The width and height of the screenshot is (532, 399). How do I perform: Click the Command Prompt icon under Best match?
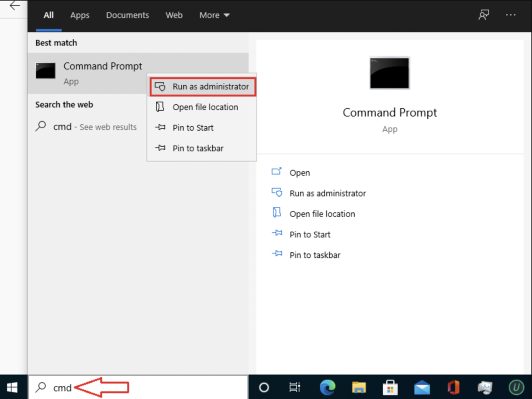[x=45, y=71]
